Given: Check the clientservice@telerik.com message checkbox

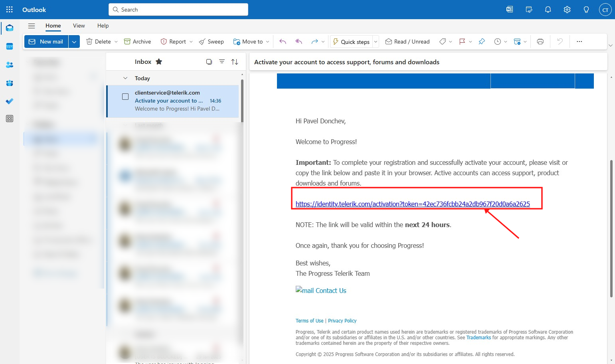Looking at the screenshot, I should [x=125, y=97].
